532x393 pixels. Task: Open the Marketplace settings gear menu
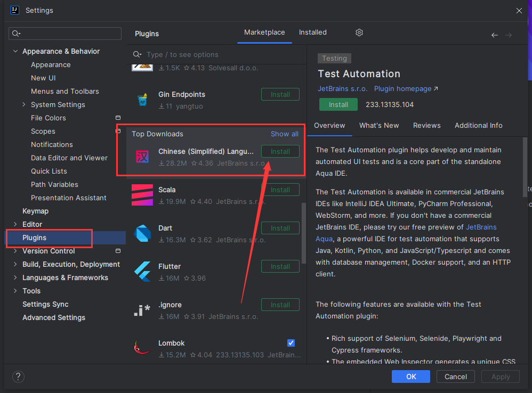359,32
